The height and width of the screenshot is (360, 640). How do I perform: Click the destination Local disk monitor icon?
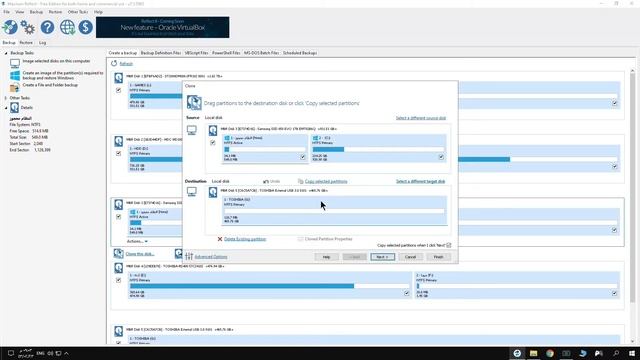pos(191,191)
